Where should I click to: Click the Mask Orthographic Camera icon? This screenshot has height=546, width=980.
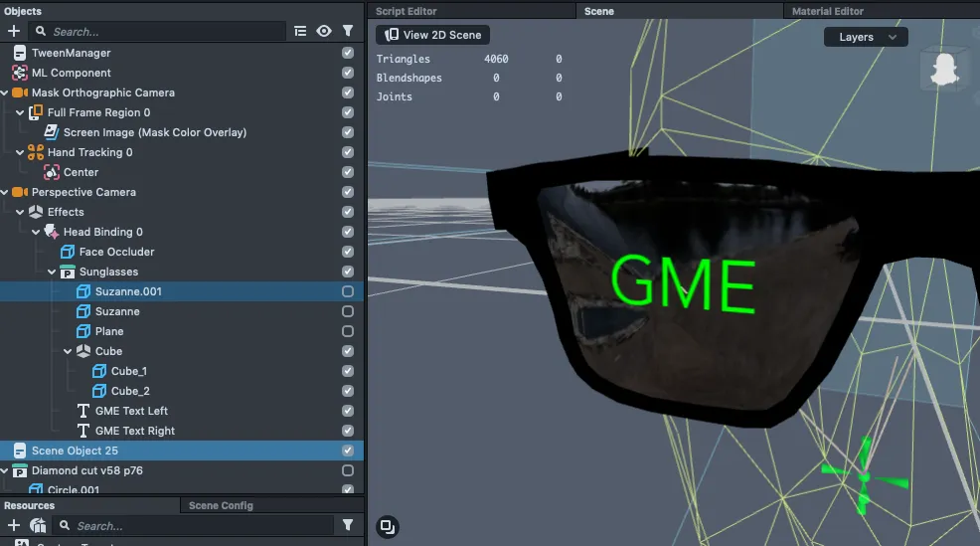tap(20, 92)
